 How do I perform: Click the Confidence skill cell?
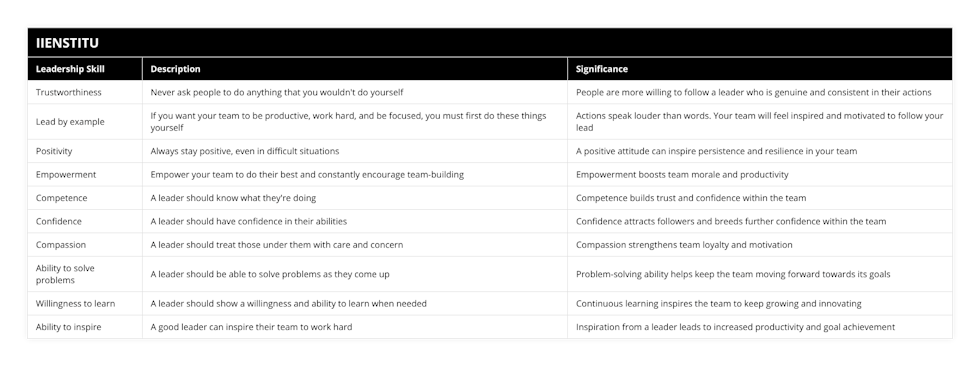(x=85, y=221)
